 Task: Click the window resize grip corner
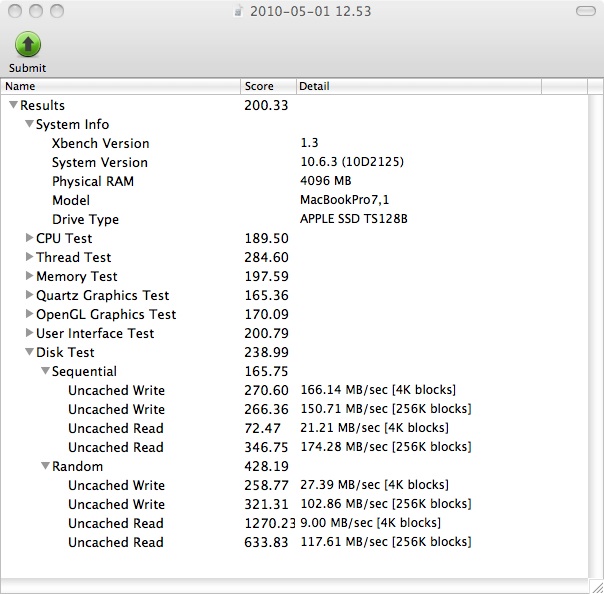(597, 588)
